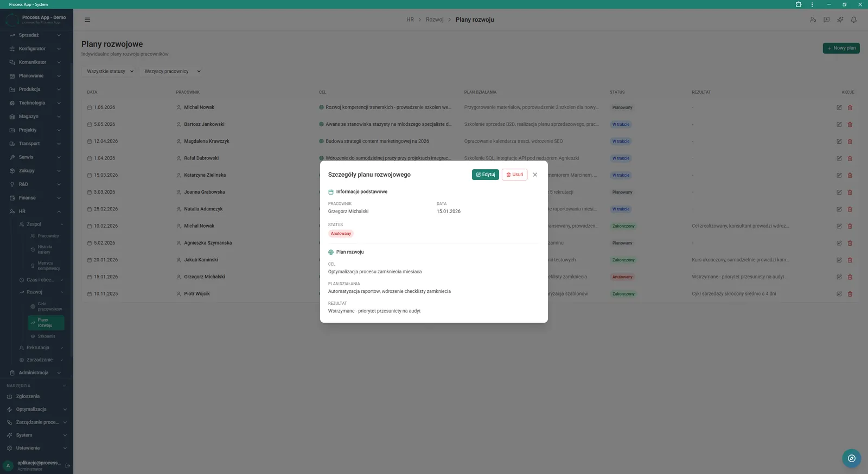The height and width of the screenshot is (474, 868).
Task: Expand Czas i obecność subsection
Action: tap(41, 280)
